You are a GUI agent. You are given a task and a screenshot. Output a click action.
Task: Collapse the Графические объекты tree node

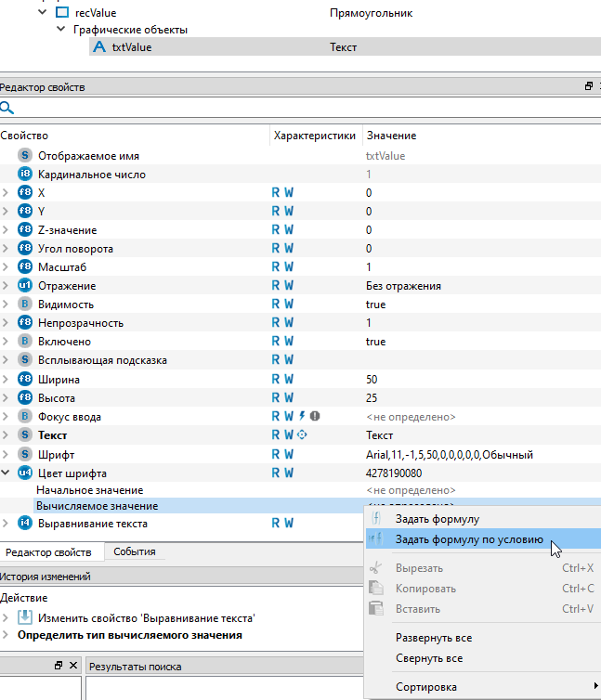click(x=60, y=30)
